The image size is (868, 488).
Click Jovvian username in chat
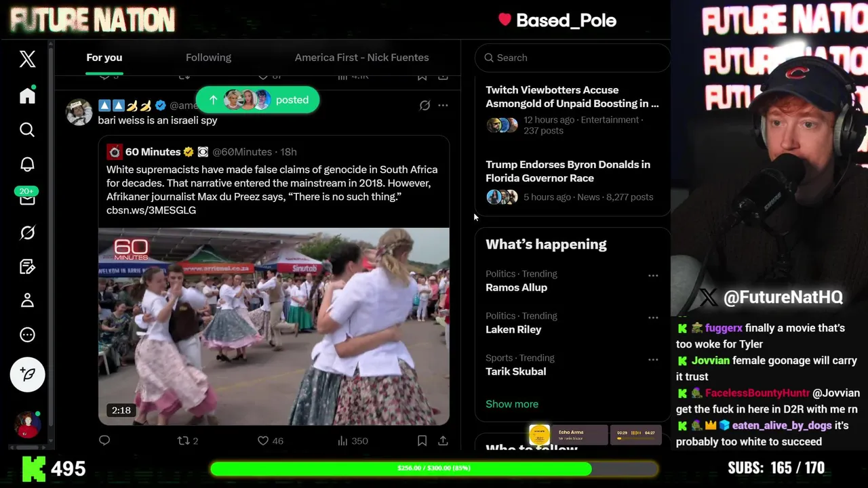[711, 361]
